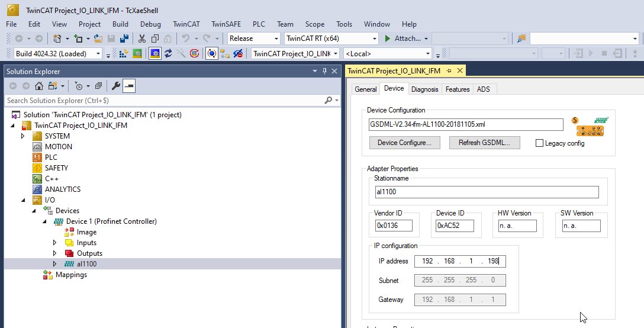Select the SAFETY tree item

tap(56, 168)
